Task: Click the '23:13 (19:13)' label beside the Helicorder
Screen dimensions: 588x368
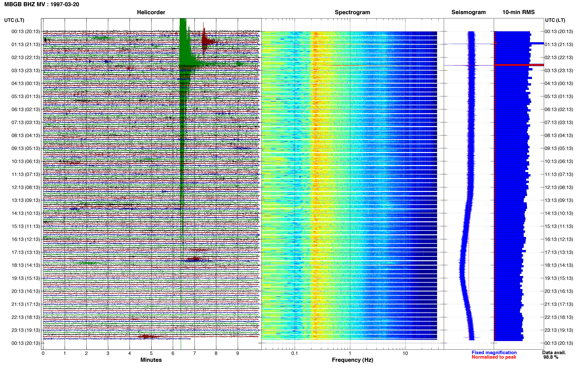Action: click(26, 330)
